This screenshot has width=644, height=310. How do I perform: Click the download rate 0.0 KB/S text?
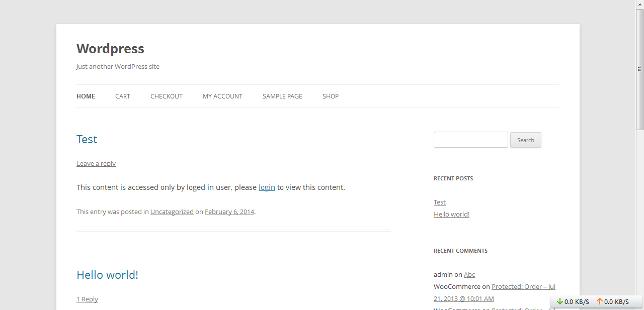tap(577, 302)
